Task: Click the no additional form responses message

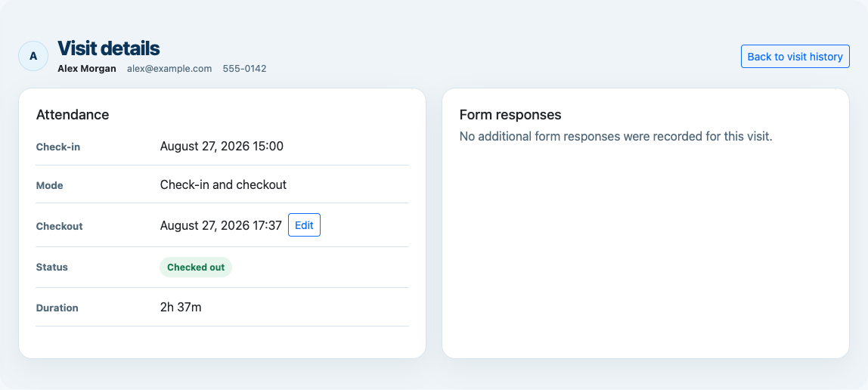Action: click(615, 136)
